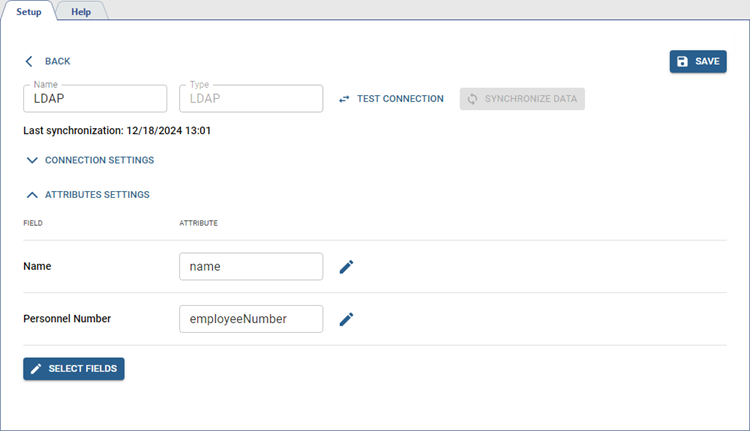The width and height of the screenshot is (750, 431).
Task: Click the Connection Settings section title
Action: [x=99, y=160]
